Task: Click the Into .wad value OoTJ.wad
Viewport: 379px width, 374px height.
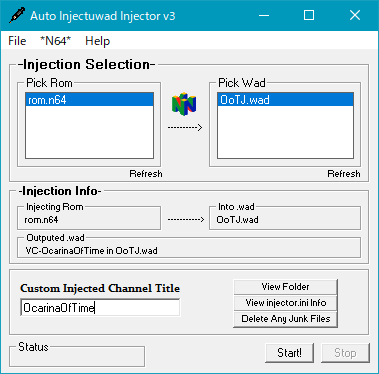Action: coord(237,220)
